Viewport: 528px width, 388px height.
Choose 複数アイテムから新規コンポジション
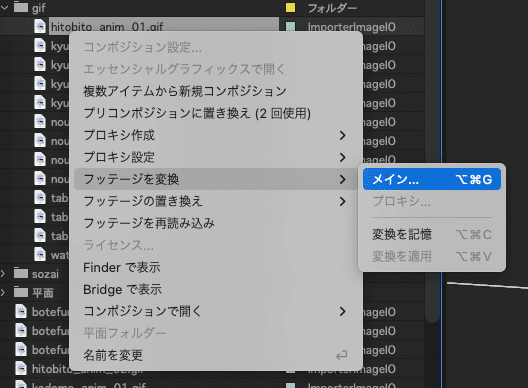point(216,91)
